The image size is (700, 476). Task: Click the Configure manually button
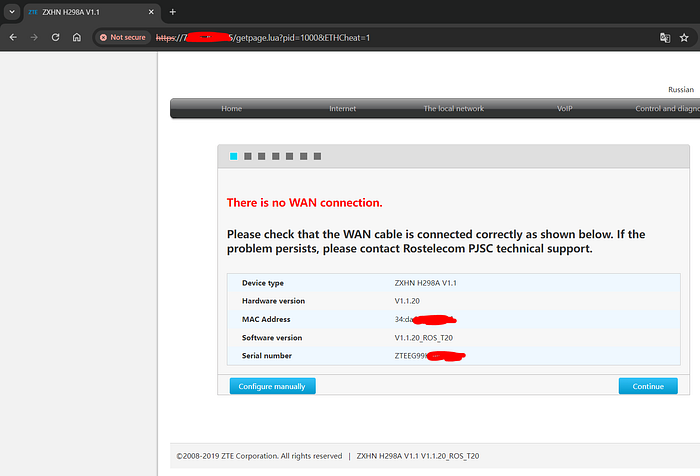(x=272, y=386)
